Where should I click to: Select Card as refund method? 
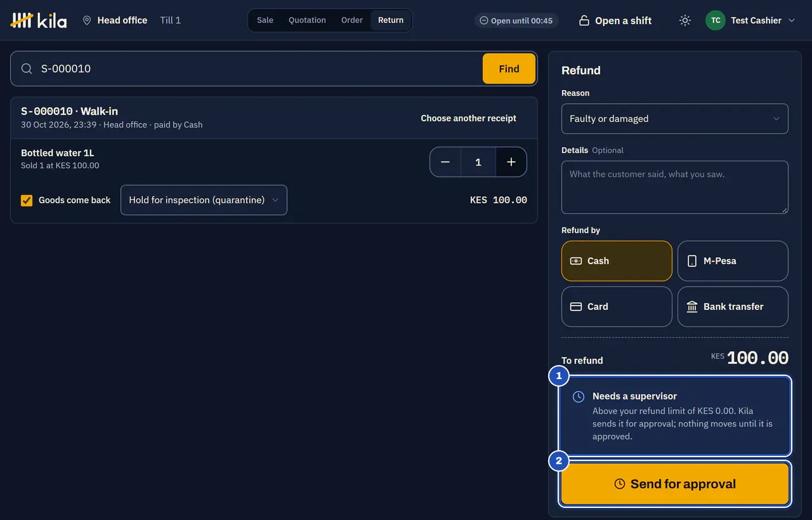617,307
